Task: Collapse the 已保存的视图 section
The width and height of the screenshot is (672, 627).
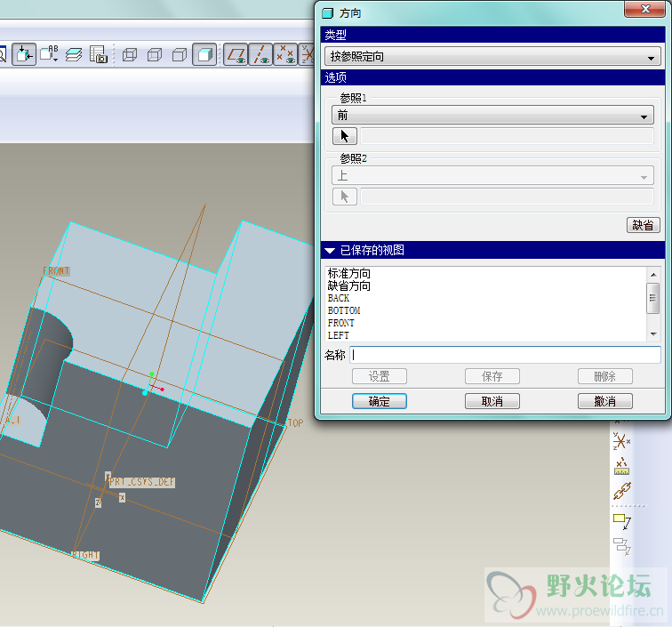Action: coord(330,251)
